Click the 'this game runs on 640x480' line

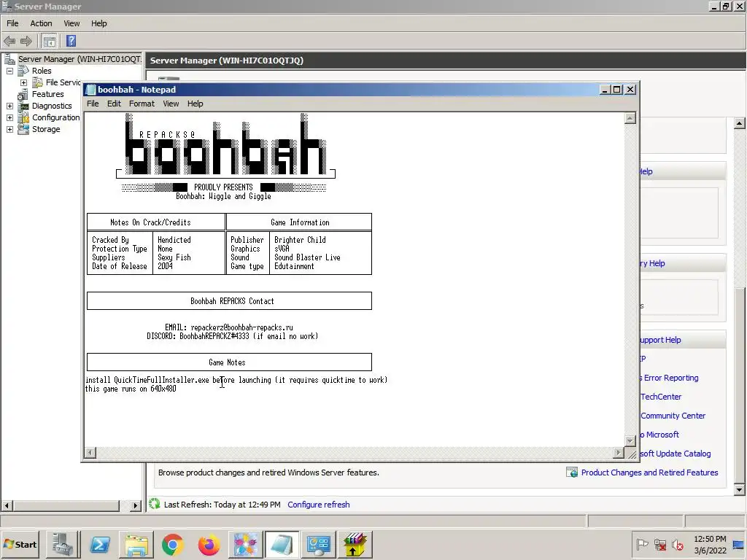coord(131,389)
